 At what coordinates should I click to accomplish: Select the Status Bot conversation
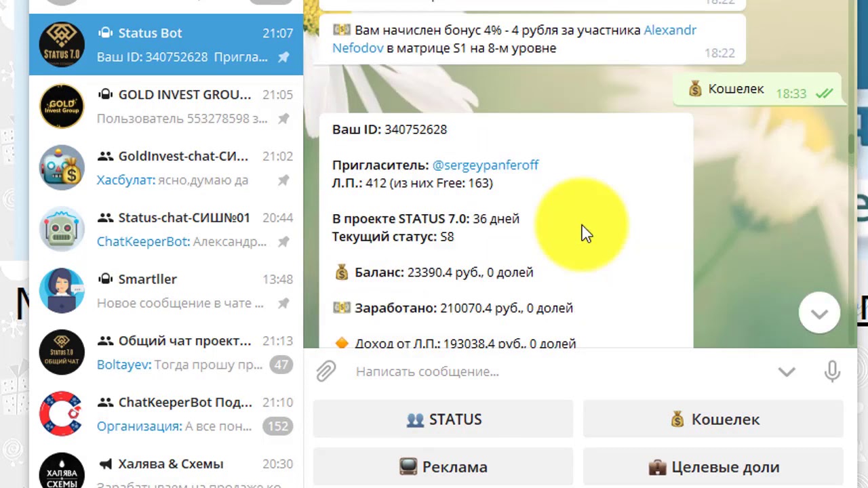click(166, 45)
